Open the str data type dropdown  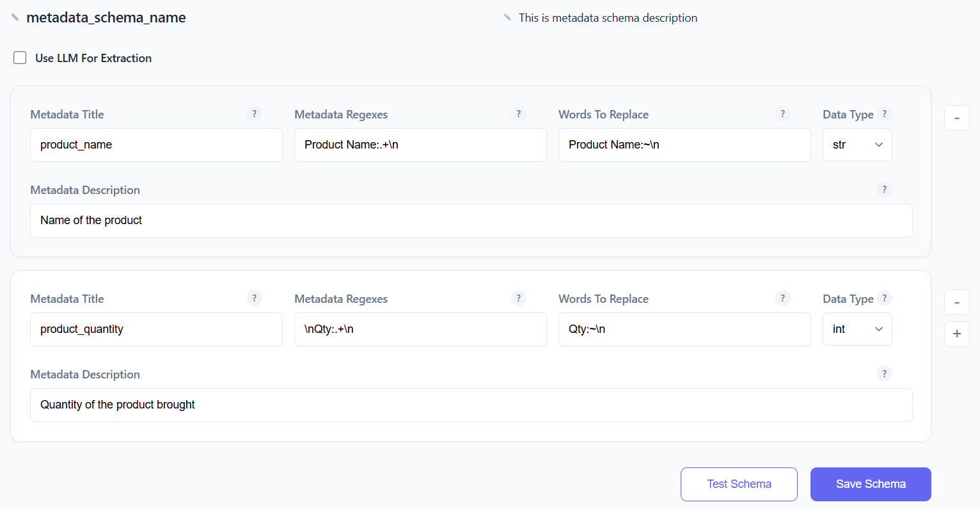pos(857,145)
